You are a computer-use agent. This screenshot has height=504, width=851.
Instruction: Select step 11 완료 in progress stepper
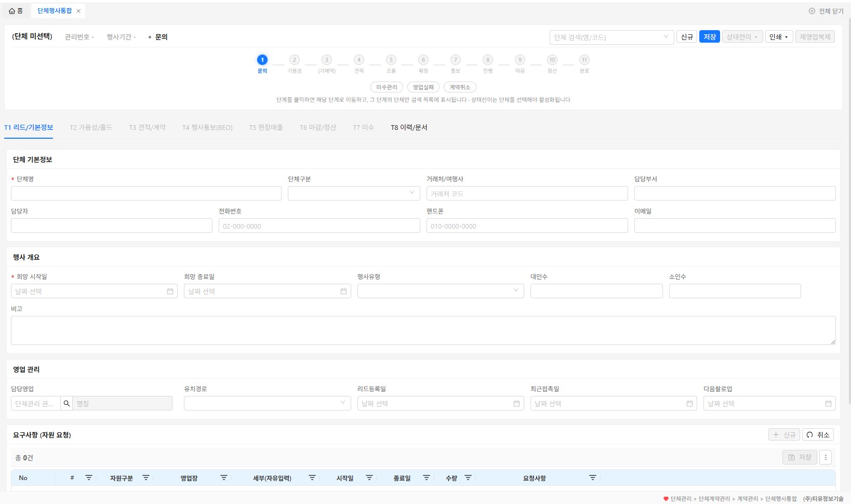(584, 64)
